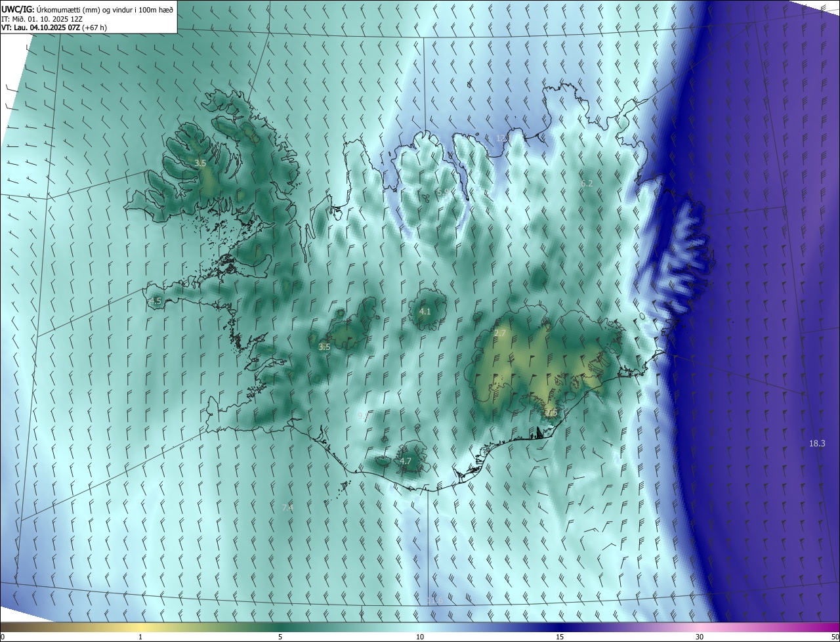The width and height of the screenshot is (840, 642).
Task: Click the 4.1 value label on the map
Action: (x=425, y=311)
